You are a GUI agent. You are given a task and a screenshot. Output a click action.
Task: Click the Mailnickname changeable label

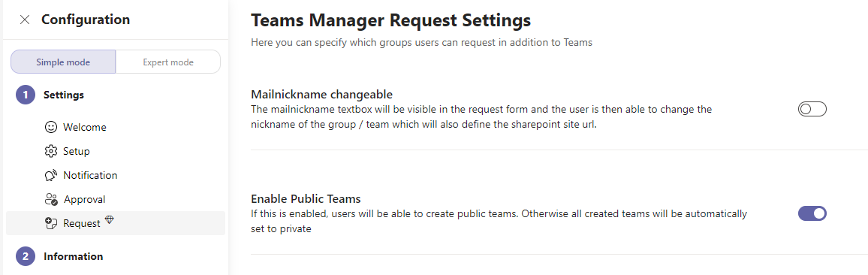click(x=321, y=94)
